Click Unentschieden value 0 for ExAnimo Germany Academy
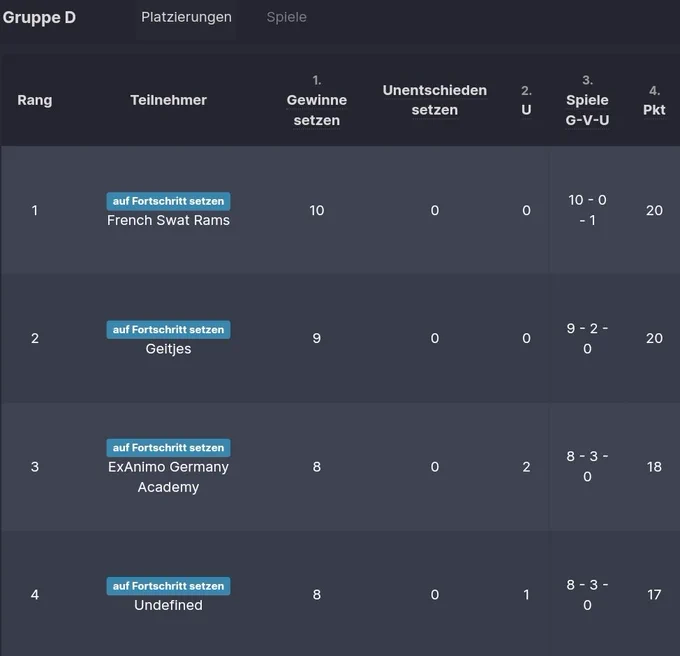 [x=435, y=467]
